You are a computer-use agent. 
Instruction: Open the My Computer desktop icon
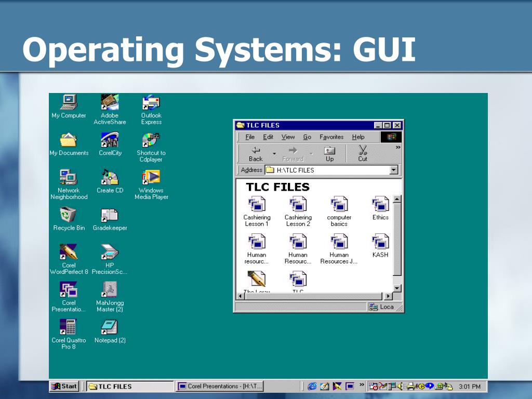coord(69,106)
